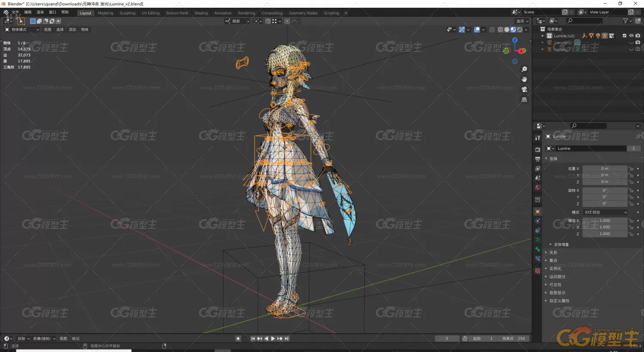Enable wireframe viewport shading mode
The image size is (644, 352).
(500, 30)
